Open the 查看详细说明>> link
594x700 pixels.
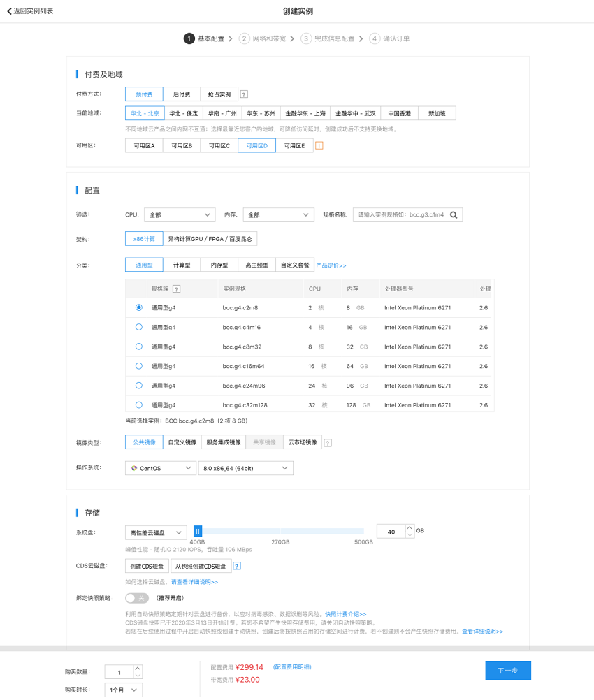point(482,632)
